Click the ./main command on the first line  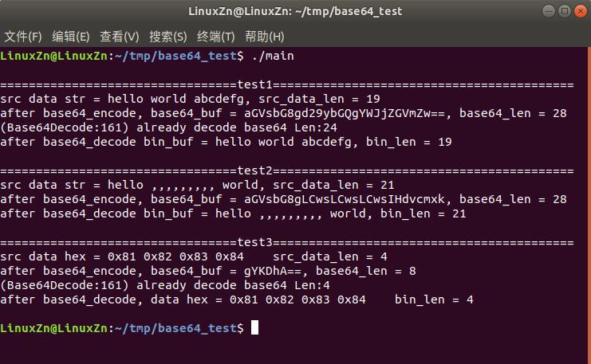(272, 56)
